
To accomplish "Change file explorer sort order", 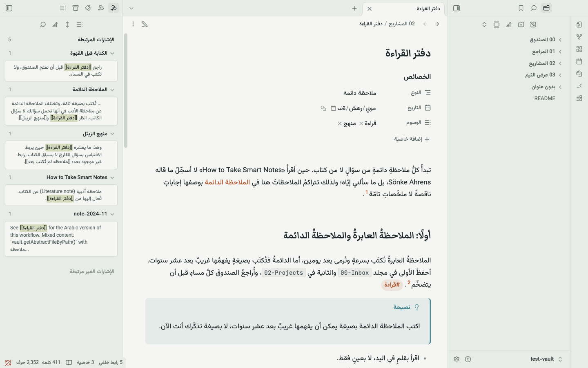I will (x=509, y=25).
